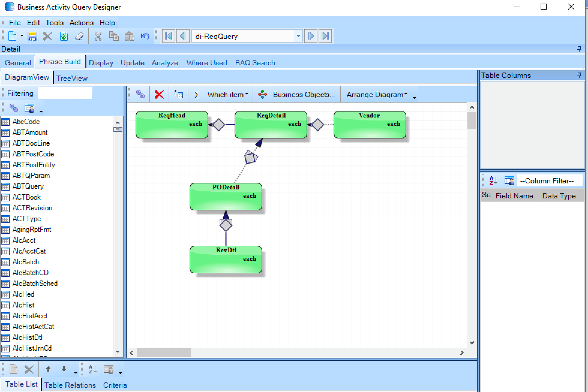Image resolution: width=588 pixels, height=392 pixels.
Task: Pin the Table Columns panel
Action: coord(579,75)
